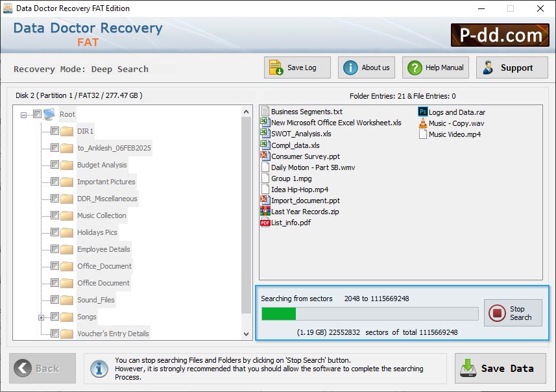Screen dimensions: 556x392
Task: Collapse the Root tree node
Action: pos(23,115)
